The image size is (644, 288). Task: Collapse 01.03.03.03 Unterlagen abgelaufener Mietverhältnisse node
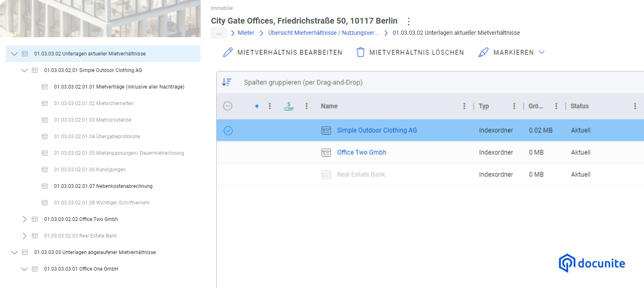(x=14, y=252)
